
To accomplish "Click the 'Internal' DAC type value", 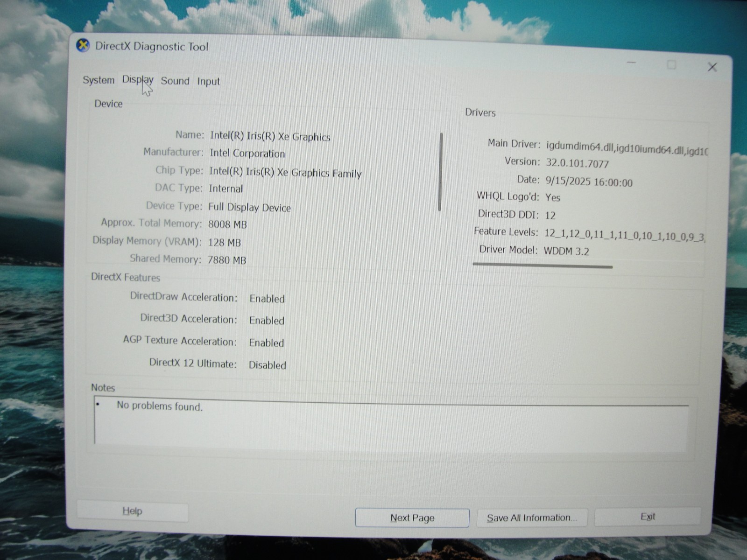I will pyautogui.click(x=226, y=189).
